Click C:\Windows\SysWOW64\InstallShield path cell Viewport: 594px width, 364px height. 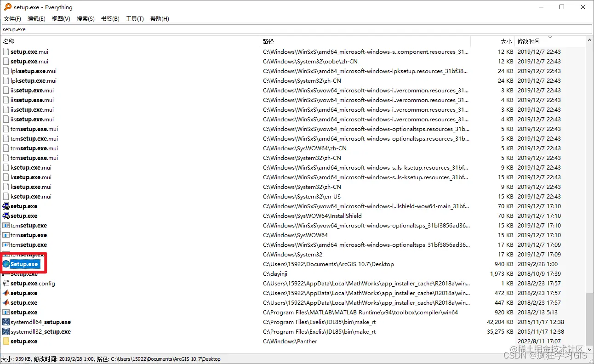tap(312, 216)
